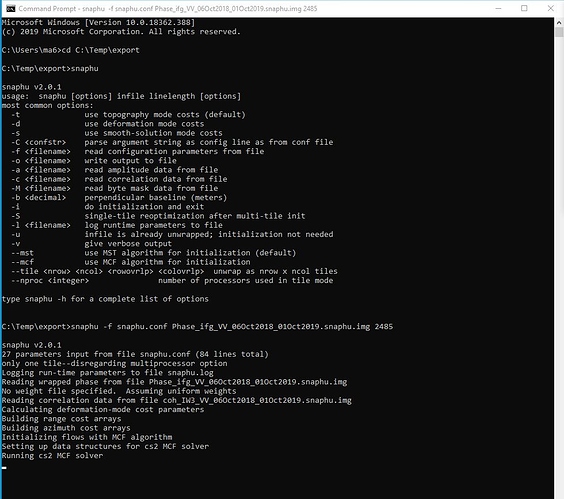Click the vertical scrollbar thumb

[559, 32]
